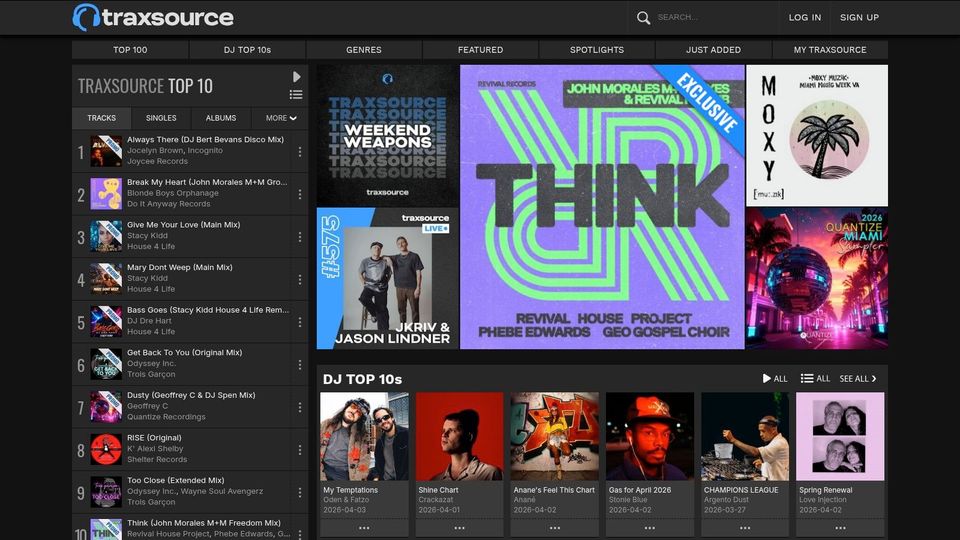Screen dimensions: 960x540
Task: Open options dots under Spring Renewal
Action: pos(840,528)
